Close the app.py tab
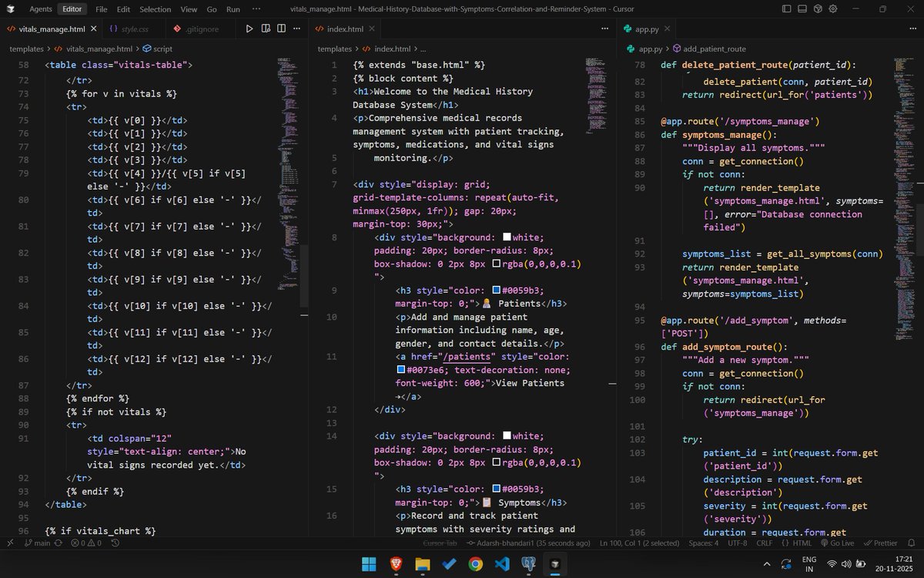924x578 pixels. (x=667, y=29)
